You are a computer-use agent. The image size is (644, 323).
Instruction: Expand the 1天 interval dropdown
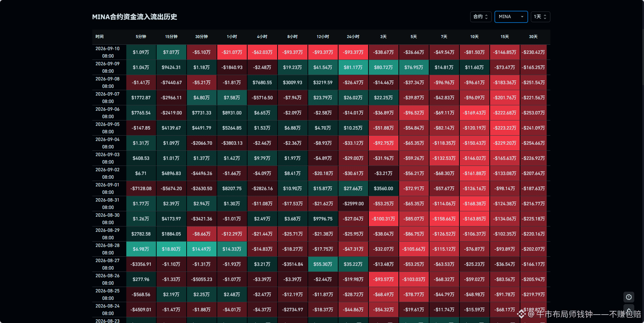[540, 17]
